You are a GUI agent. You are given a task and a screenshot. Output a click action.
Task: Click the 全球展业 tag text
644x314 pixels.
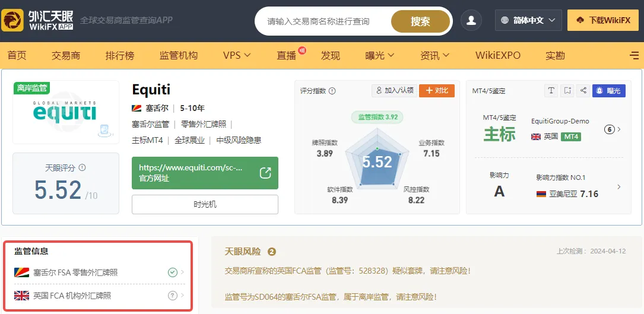click(x=190, y=140)
